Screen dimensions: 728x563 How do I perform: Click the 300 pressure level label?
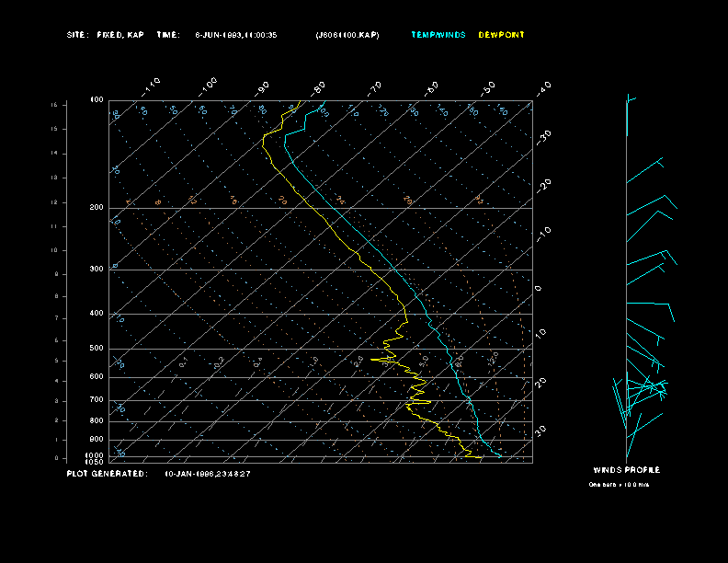97,270
